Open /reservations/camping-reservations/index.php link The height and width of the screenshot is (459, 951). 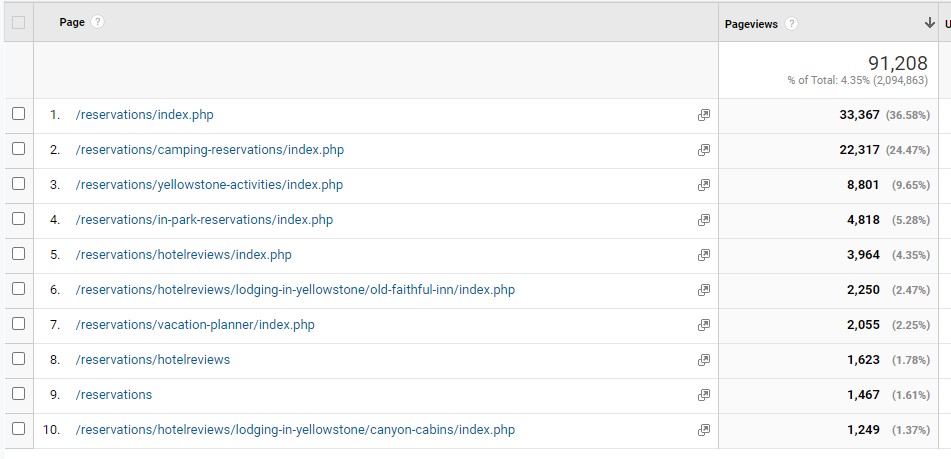click(x=209, y=150)
